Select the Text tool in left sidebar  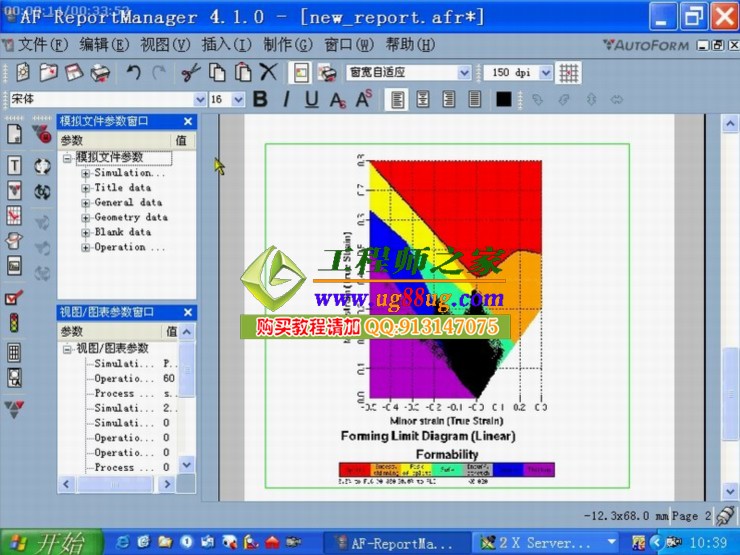tap(14, 165)
